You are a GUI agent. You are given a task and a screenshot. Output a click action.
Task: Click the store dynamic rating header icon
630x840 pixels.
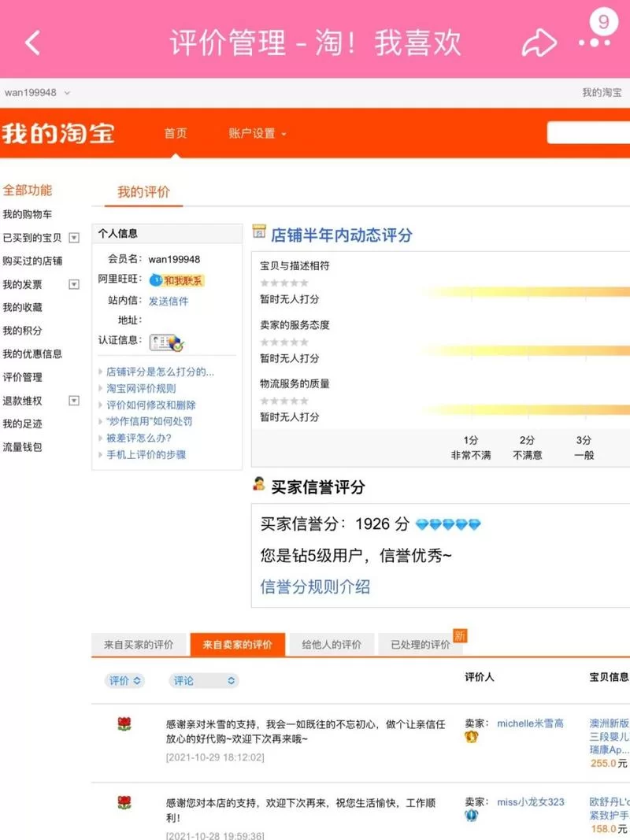[259, 231]
